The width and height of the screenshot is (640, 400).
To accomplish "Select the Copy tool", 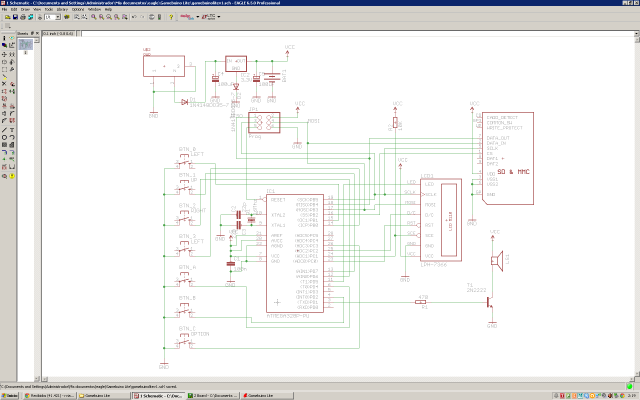I will point(12,54).
